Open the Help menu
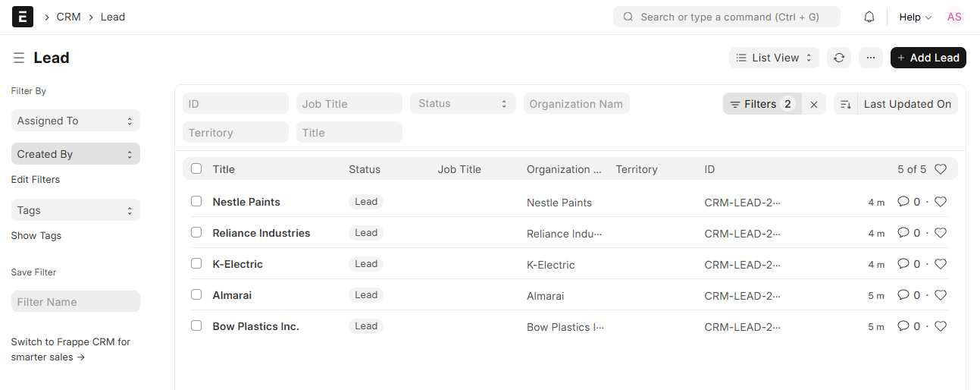Viewport: 980px width, 390px height. pos(915,17)
